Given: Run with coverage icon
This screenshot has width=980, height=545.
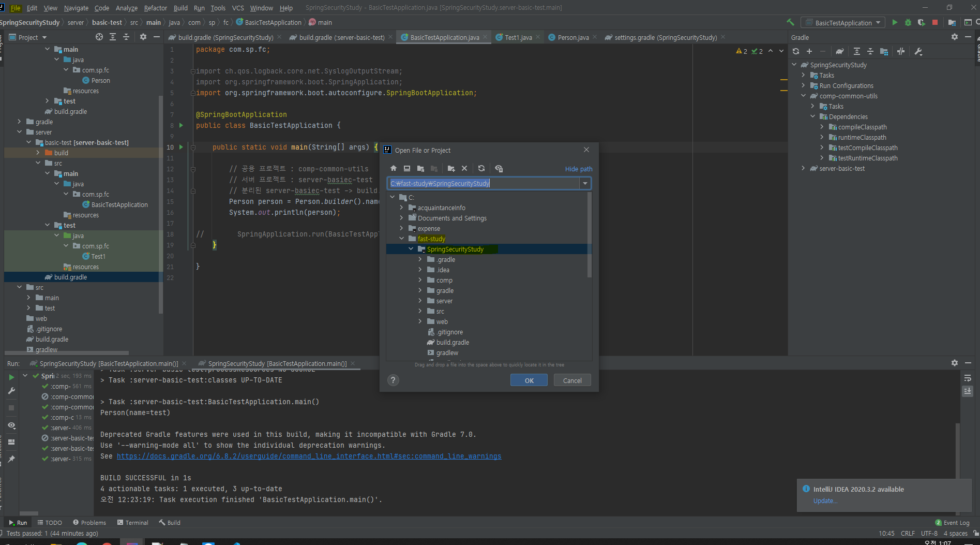Looking at the screenshot, I should click(922, 22).
